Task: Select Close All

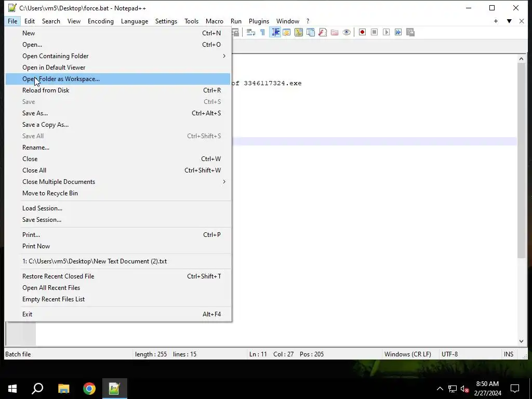Action: [x=118, y=170]
